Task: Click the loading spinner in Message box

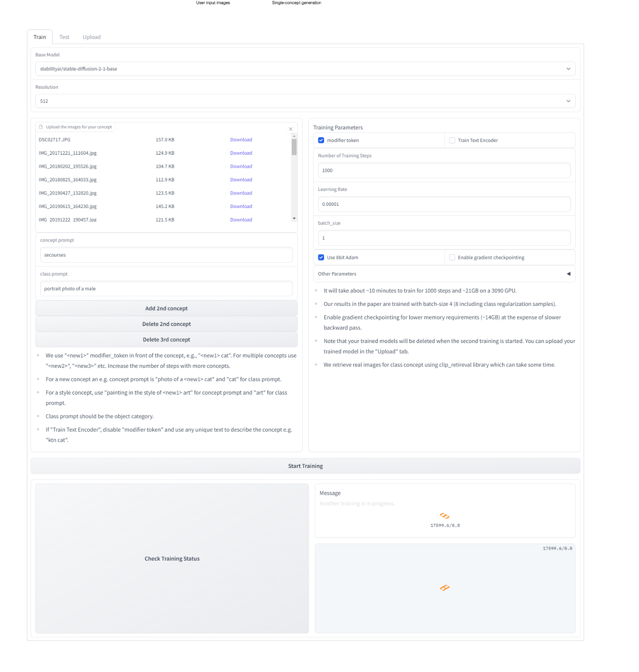Action: (x=445, y=516)
